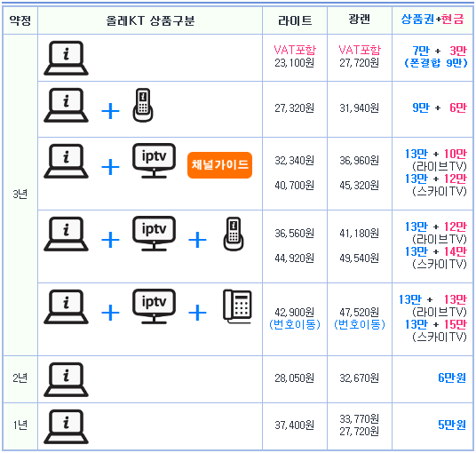476x453 pixels.
Task: Click the 5만원 gift amount
Action: tap(452, 425)
